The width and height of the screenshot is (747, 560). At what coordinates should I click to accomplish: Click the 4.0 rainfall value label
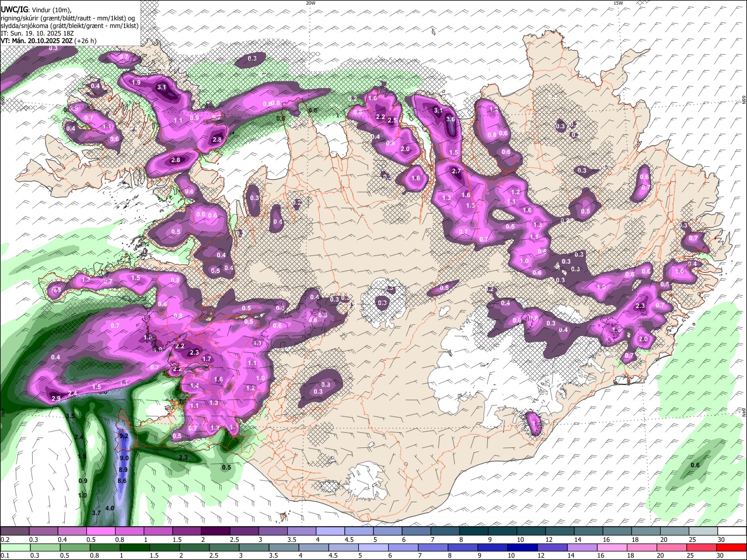(x=110, y=509)
